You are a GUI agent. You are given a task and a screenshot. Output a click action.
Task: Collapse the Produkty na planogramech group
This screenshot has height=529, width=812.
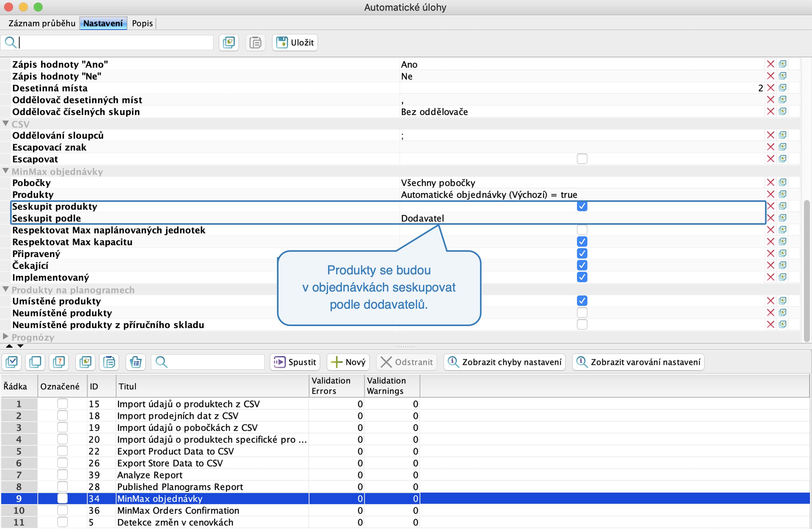(x=5, y=289)
